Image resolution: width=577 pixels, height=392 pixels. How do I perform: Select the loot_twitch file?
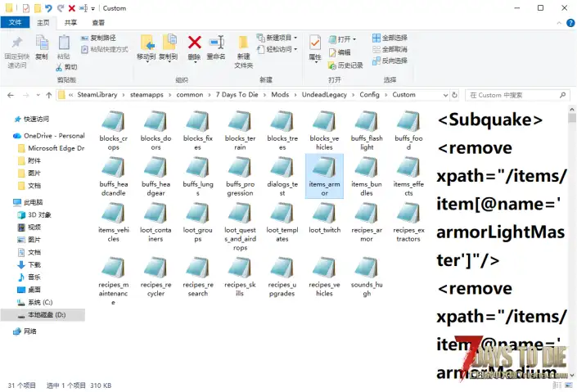coord(324,219)
